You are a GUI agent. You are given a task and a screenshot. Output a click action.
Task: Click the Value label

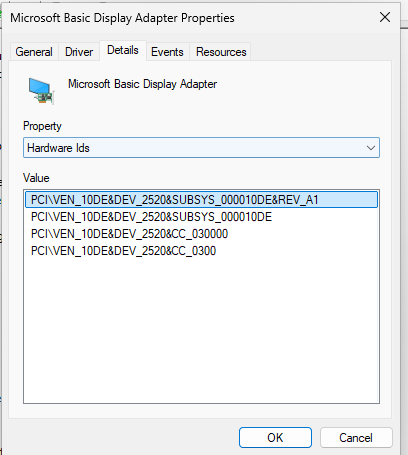pyautogui.click(x=36, y=178)
